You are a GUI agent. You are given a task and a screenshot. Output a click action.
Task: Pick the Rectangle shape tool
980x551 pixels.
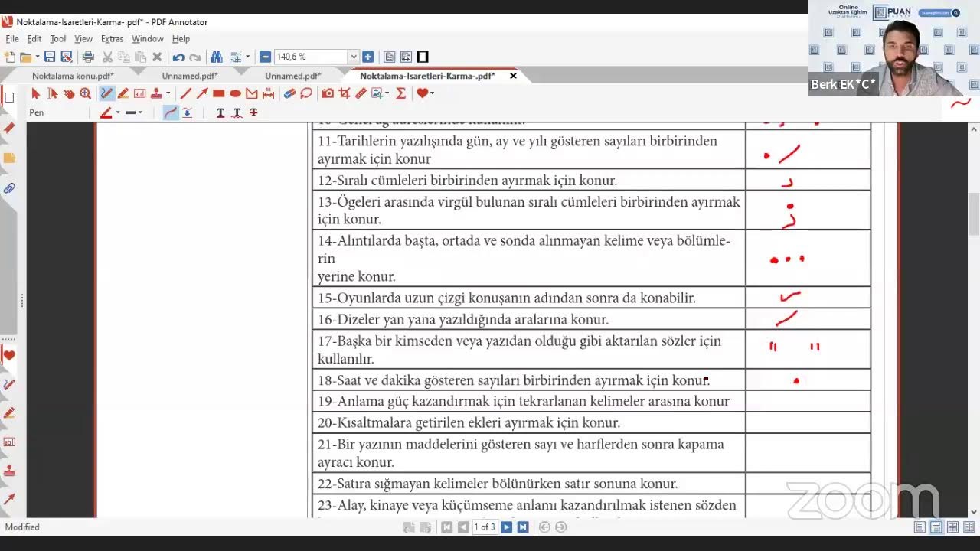(219, 93)
